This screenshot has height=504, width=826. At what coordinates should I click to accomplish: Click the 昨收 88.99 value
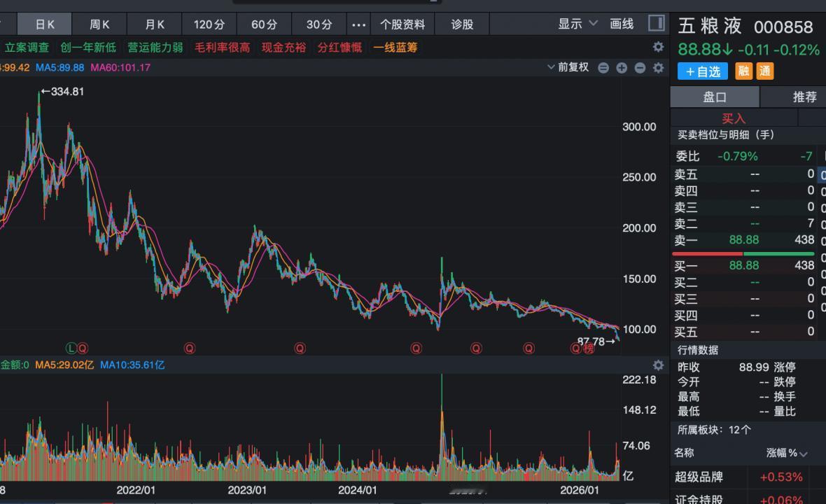(x=752, y=367)
